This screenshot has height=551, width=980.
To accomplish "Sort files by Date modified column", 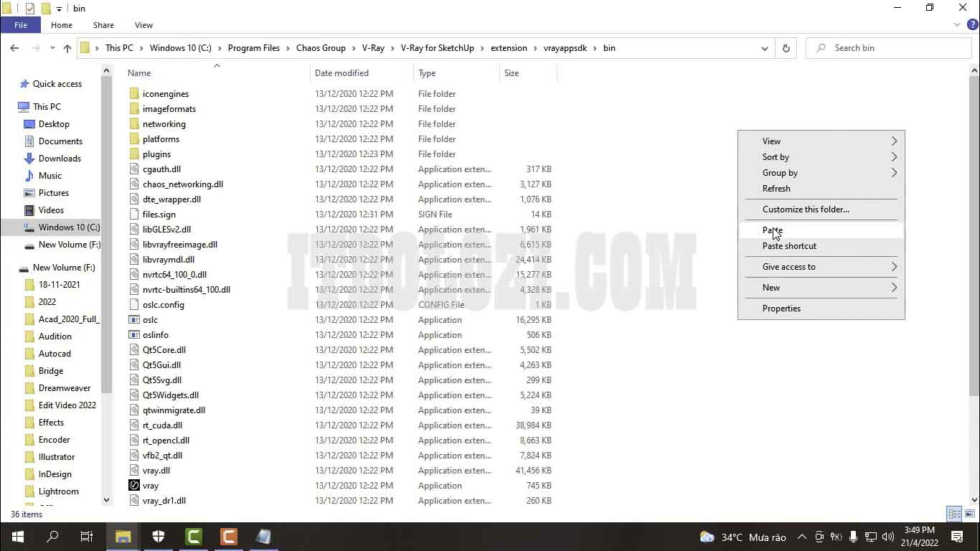I will coord(341,73).
